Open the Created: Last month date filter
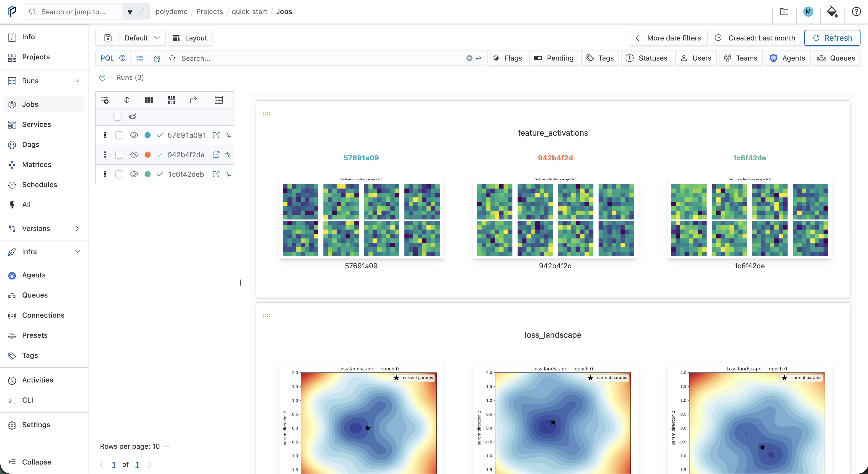Screen dimensions: 868x474 756,38
